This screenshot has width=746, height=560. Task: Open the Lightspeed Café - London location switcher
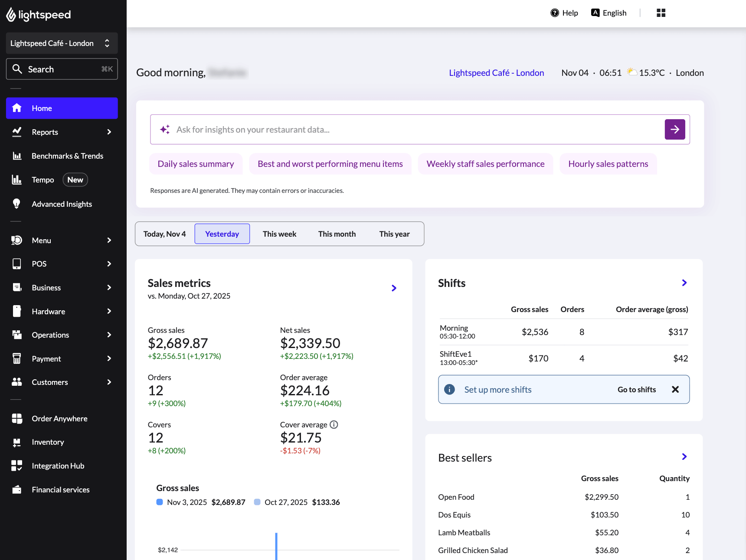click(x=62, y=43)
